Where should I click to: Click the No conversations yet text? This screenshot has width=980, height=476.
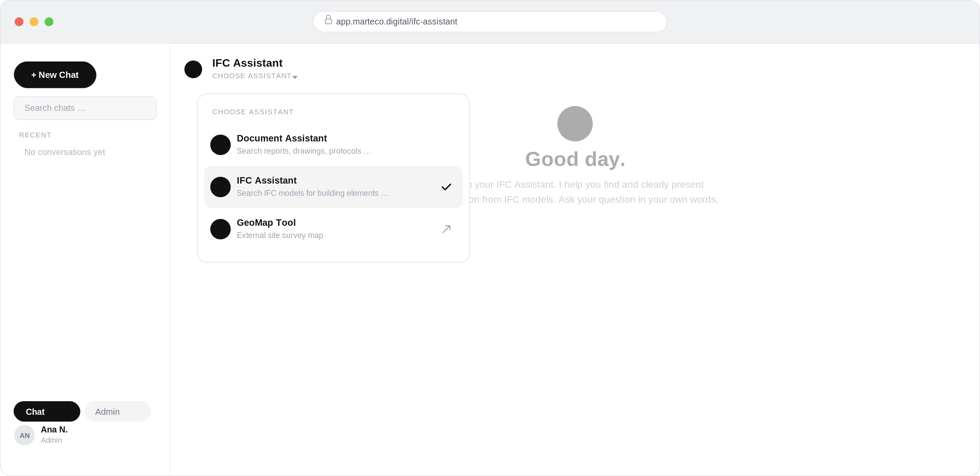click(65, 152)
